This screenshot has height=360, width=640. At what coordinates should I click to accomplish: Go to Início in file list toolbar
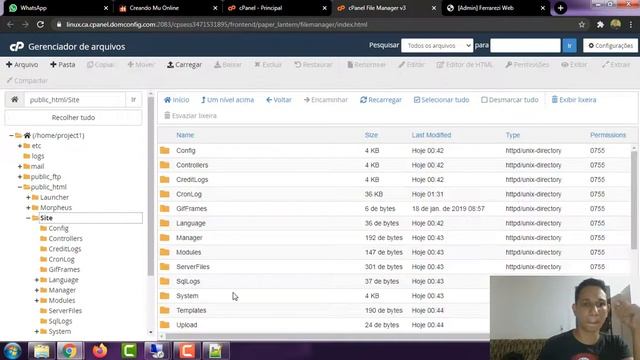(176, 100)
